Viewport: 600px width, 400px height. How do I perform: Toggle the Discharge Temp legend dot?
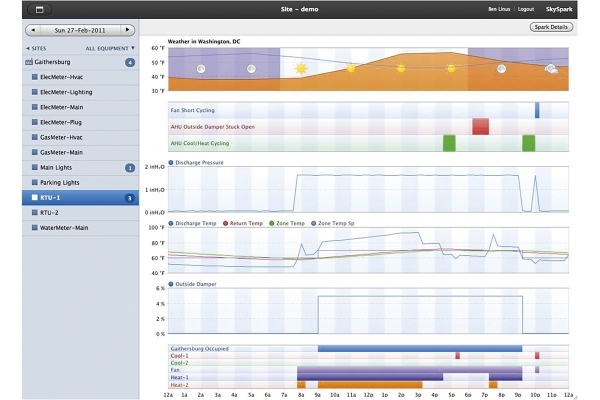click(x=171, y=223)
